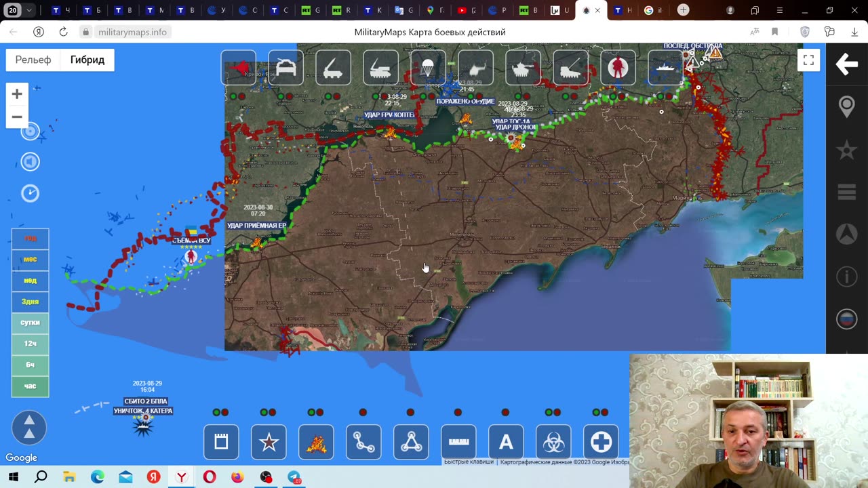
Task: Select the polyline path drawing tool
Action: [363, 442]
